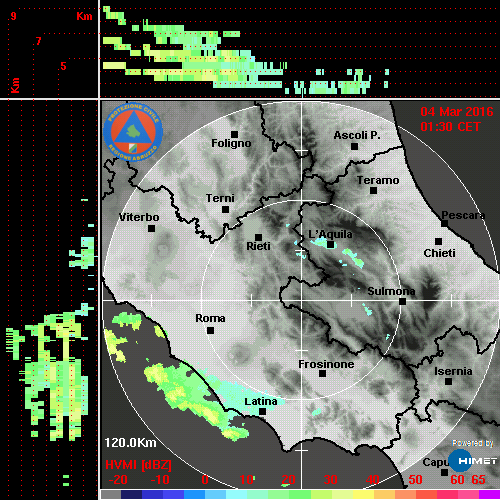Click the top vertical cross-section echo panel
This screenshot has width=500, height=500.
300,49
